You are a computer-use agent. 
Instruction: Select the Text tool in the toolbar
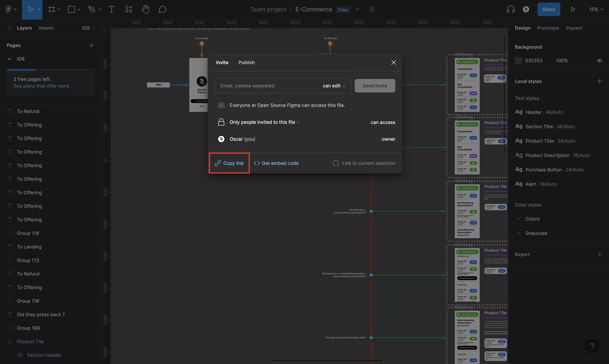coord(111,9)
